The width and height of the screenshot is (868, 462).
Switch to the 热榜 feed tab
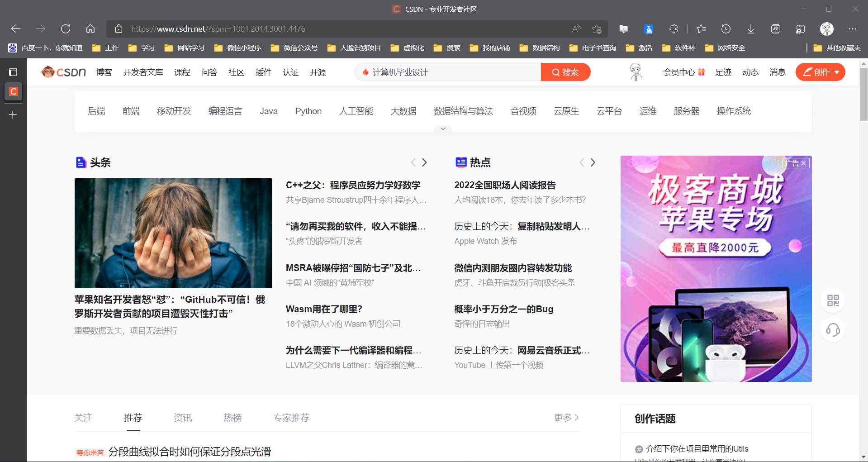click(232, 418)
